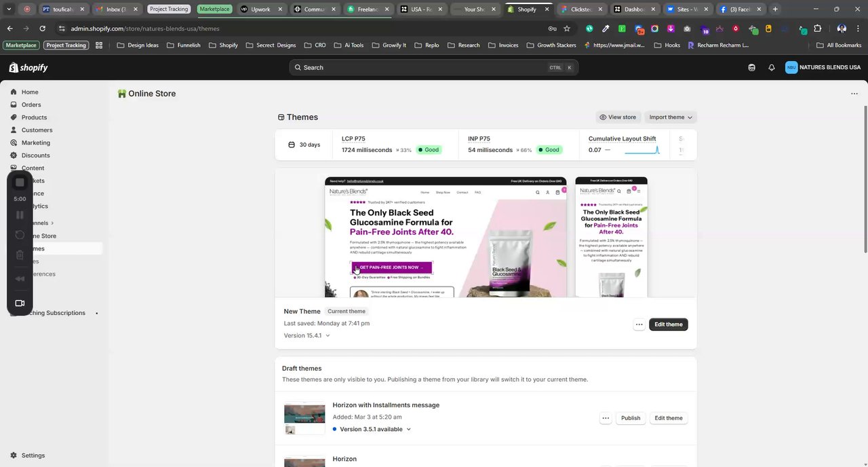
Task: Restart the recording
Action: [x=20, y=235]
